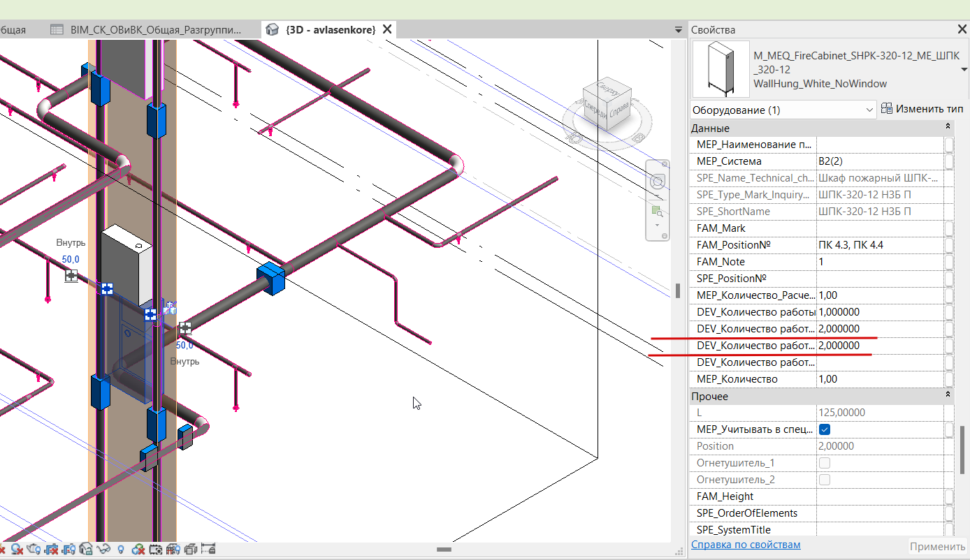Open the family type selector dropdown arrow
The image size is (970, 560).
point(964,69)
